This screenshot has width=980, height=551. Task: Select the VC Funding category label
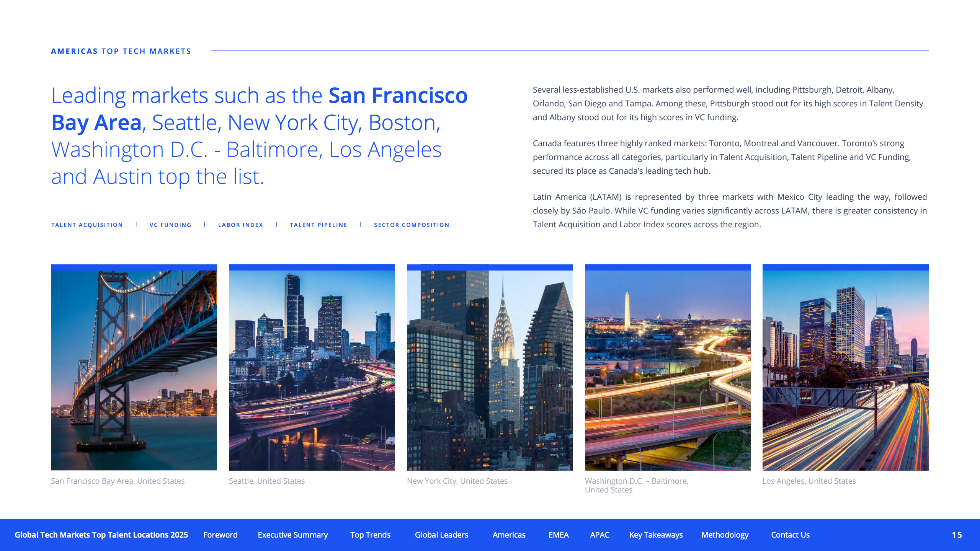coord(170,225)
